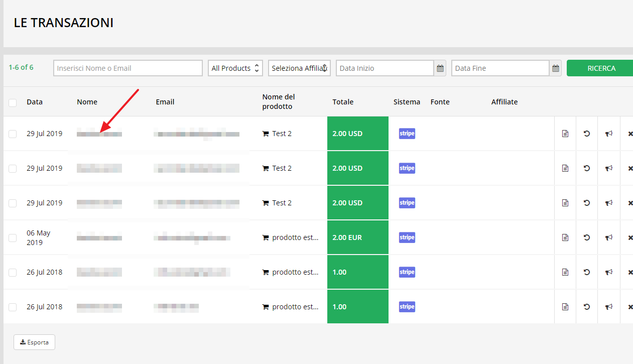
Task: Click megaphone icon in first 26 Jul 2018 row
Action: (x=609, y=272)
